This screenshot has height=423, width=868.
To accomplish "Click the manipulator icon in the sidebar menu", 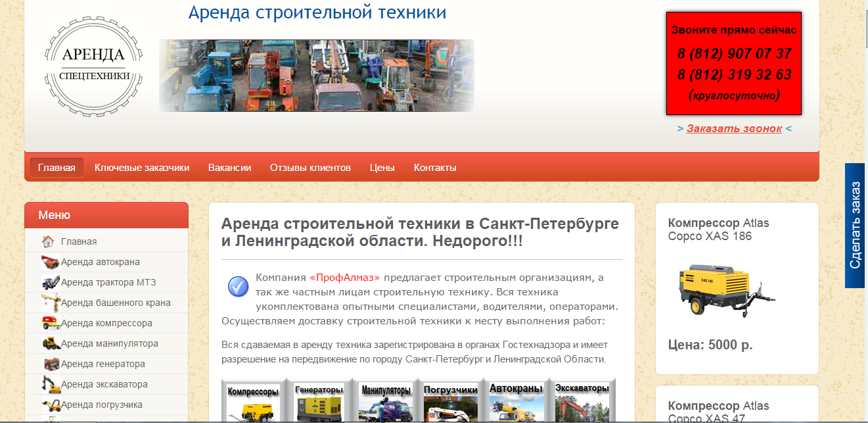I will [51, 343].
